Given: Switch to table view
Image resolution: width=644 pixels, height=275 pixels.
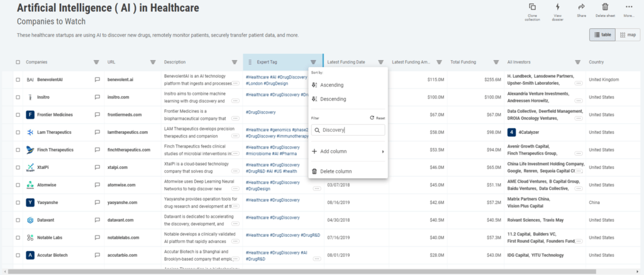Looking at the screenshot, I should pyautogui.click(x=602, y=35).
